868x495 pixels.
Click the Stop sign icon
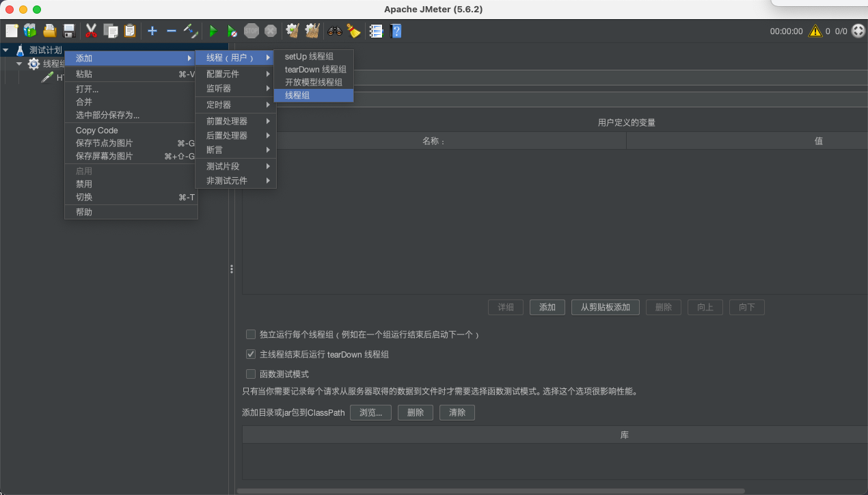[x=252, y=31]
